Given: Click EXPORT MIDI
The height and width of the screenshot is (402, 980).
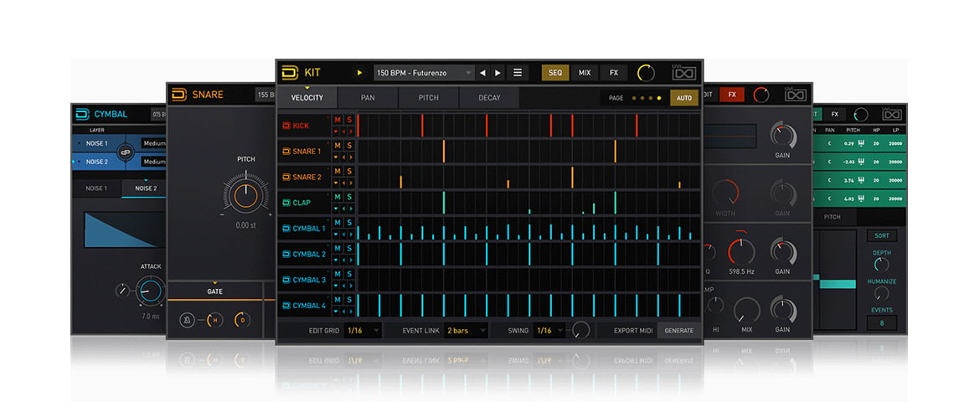Looking at the screenshot, I should [x=633, y=330].
